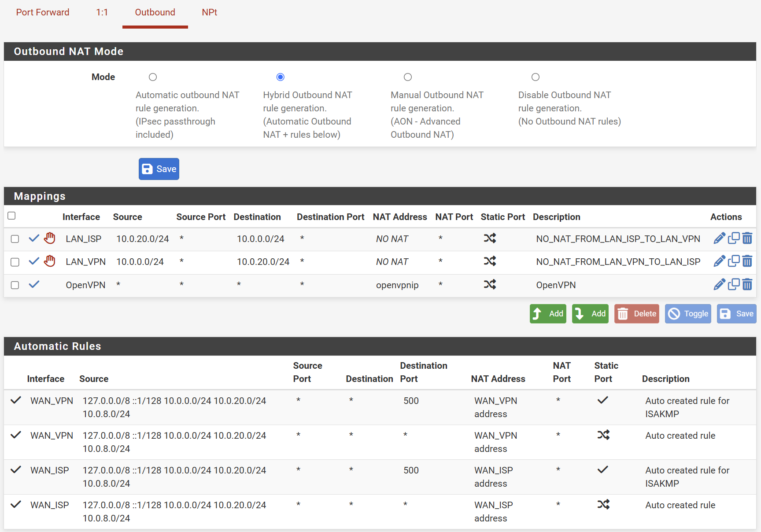Click static port checkmark of WAN_VPN ISAKMP rule
This screenshot has width=761, height=532.
pyautogui.click(x=603, y=400)
